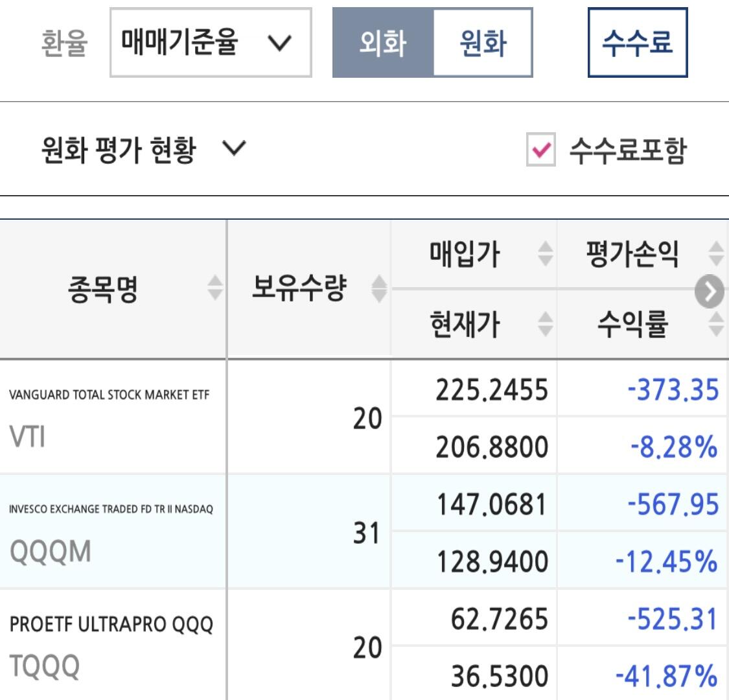Screen dimensions: 729x700
Task: Click the right arrow to show more columns
Action: pyautogui.click(x=710, y=291)
